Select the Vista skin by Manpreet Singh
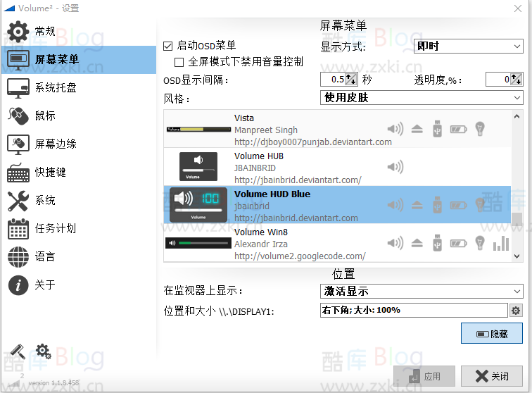 [337, 129]
